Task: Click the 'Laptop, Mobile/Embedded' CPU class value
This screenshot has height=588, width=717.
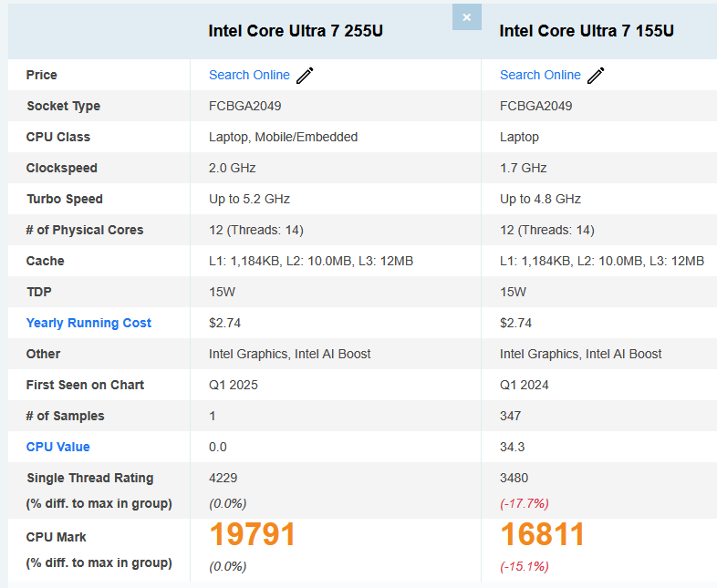Action: tap(283, 137)
